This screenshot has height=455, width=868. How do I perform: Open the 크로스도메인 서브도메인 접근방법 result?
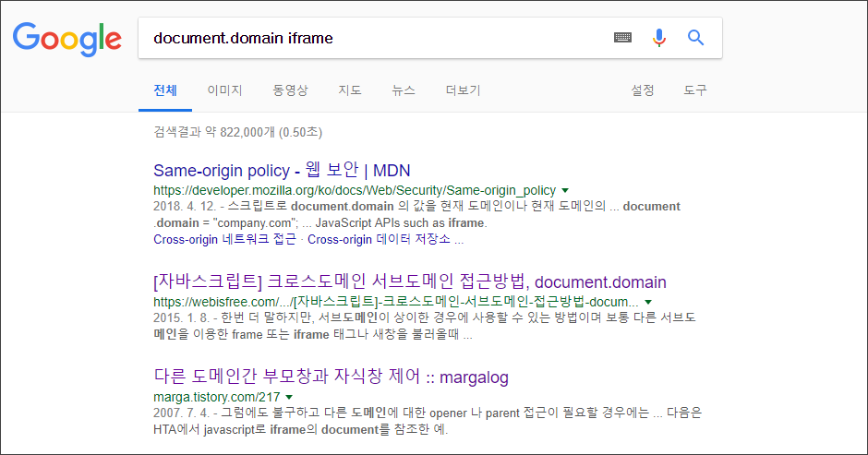click(409, 282)
